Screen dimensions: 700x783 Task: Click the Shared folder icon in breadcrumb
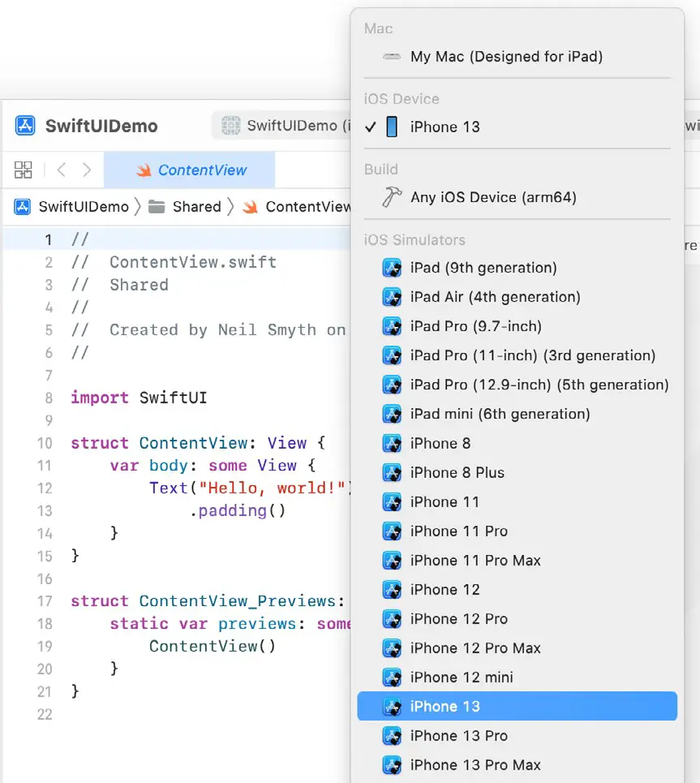pos(157,206)
